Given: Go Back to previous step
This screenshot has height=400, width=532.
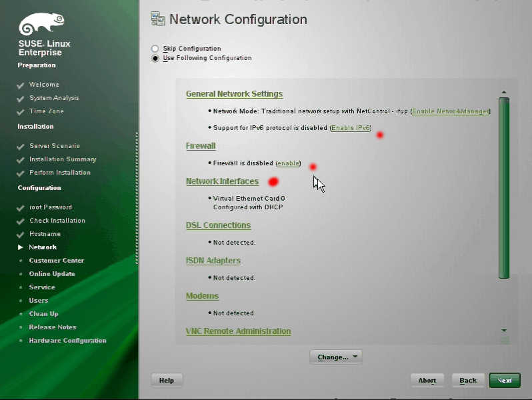Looking at the screenshot, I should pyautogui.click(x=468, y=380).
